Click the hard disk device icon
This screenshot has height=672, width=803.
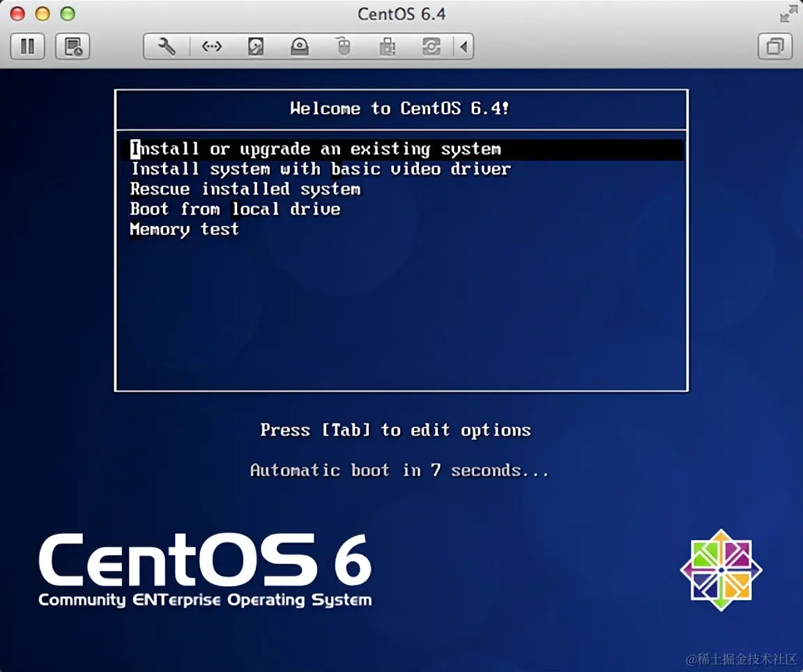coord(256,47)
